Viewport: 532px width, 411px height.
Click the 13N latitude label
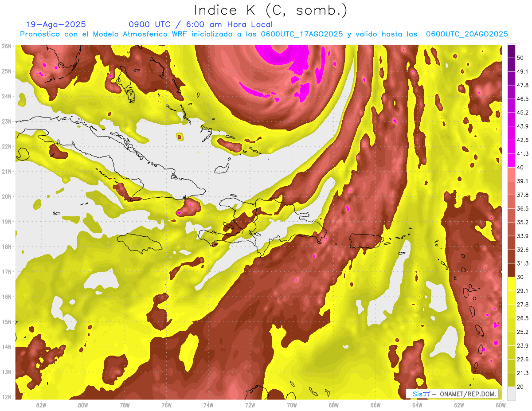7,372
